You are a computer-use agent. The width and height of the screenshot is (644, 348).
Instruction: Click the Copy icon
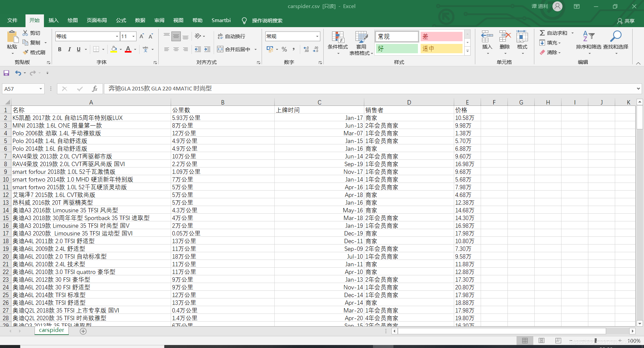point(25,43)
